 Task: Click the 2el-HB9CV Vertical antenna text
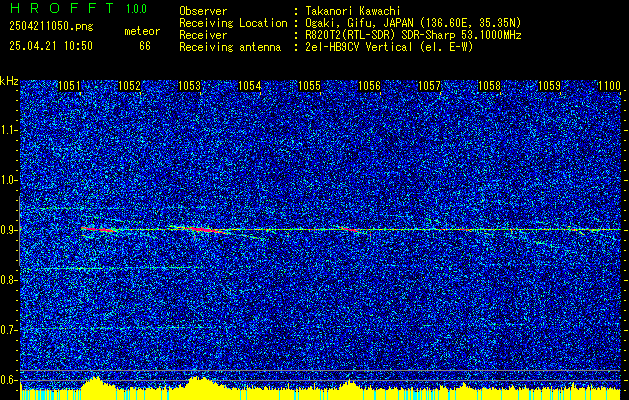click(x=389, y=47)
